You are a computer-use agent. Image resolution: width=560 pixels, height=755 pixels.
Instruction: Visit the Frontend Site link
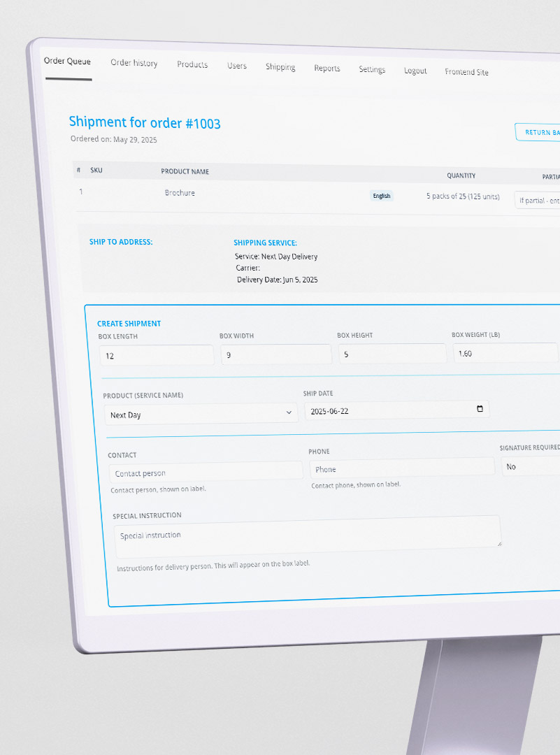pos(466,72)
